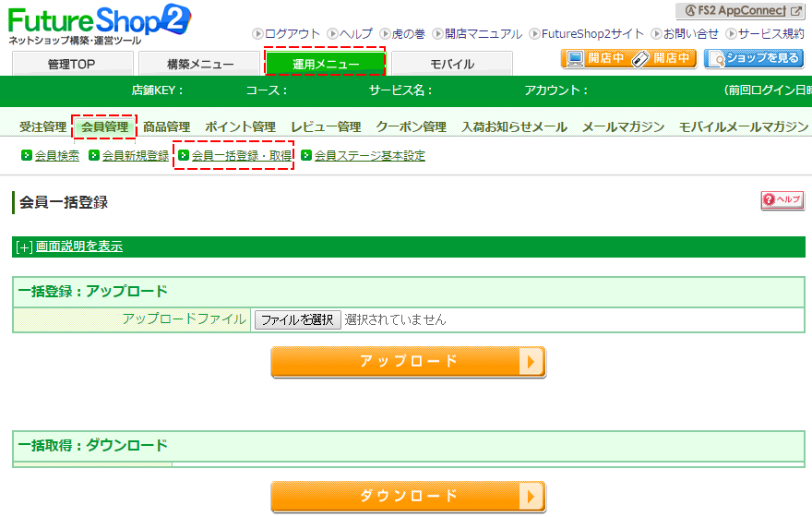Click arrow bullet icon before 開店マニュアル
812x517 pixels.
437,33
